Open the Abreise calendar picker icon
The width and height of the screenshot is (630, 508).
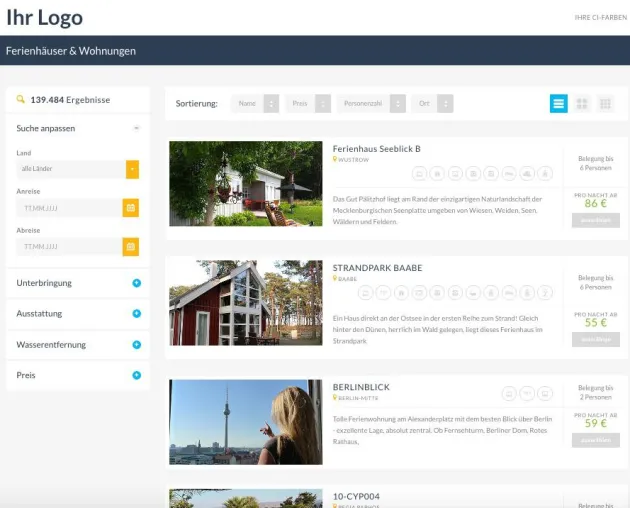[x=131, y=246]
